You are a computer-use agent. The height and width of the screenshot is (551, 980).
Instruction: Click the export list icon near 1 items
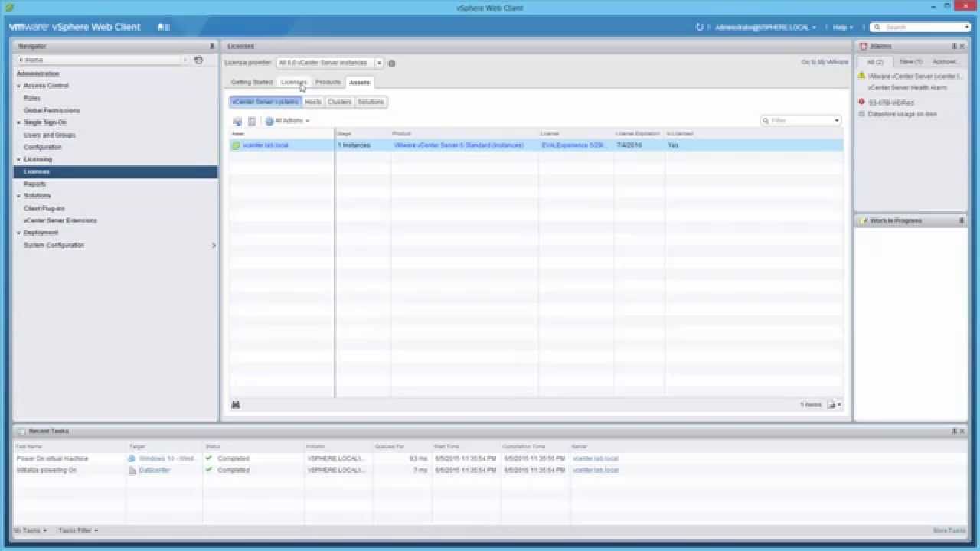[x=831, y=404]
